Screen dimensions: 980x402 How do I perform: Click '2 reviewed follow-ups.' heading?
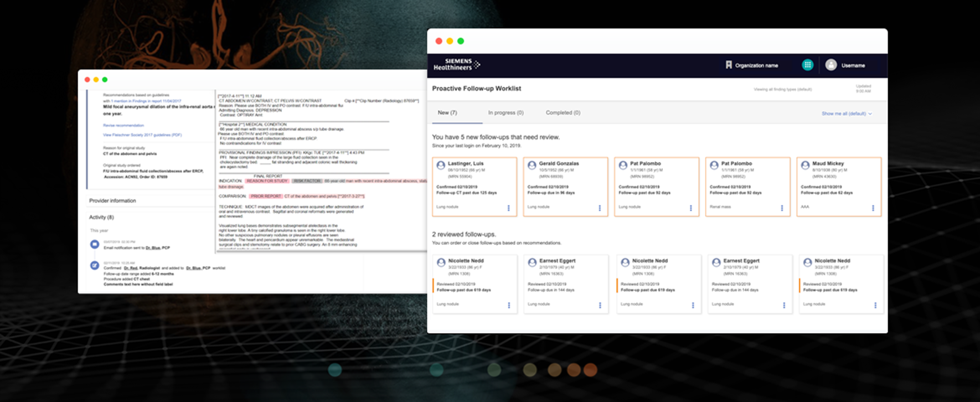(464, 234)
